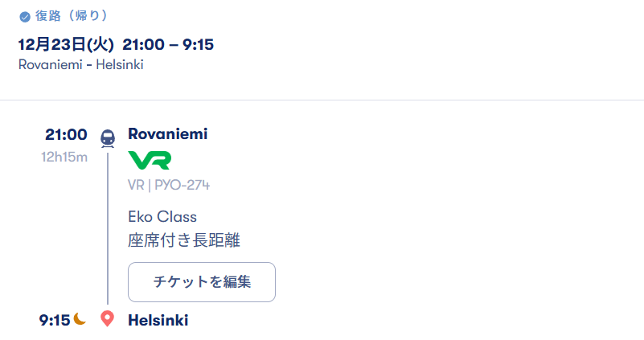The height and width of the screenshot is (340, 644).
Task: Select the 復路（帰り） return label
Action: pos(71,16)
